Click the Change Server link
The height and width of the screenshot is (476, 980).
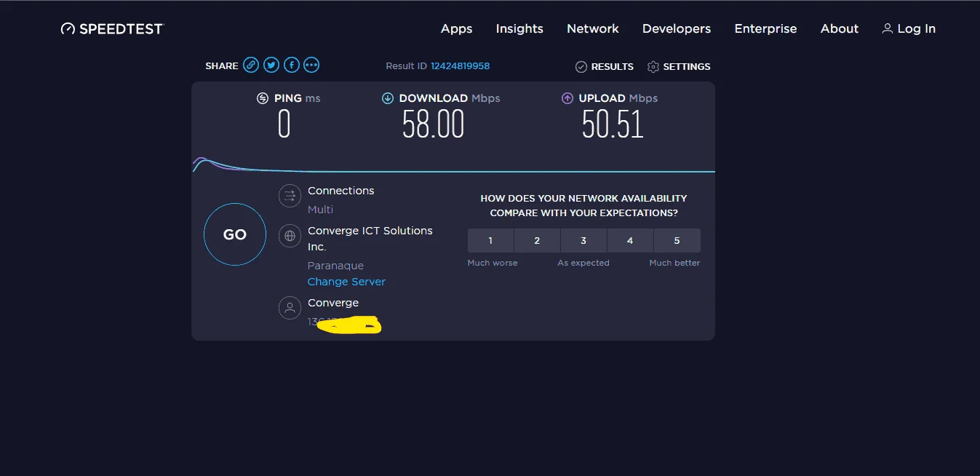346,282
